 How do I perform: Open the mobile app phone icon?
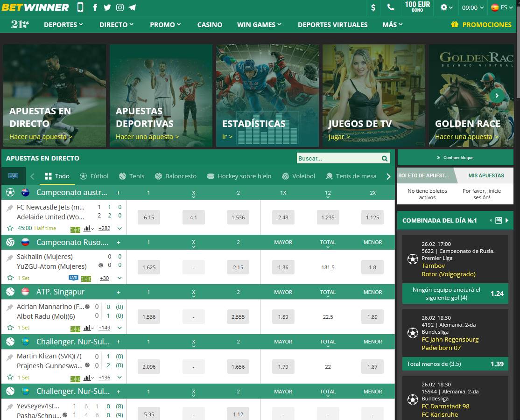[x=80, y=7]
